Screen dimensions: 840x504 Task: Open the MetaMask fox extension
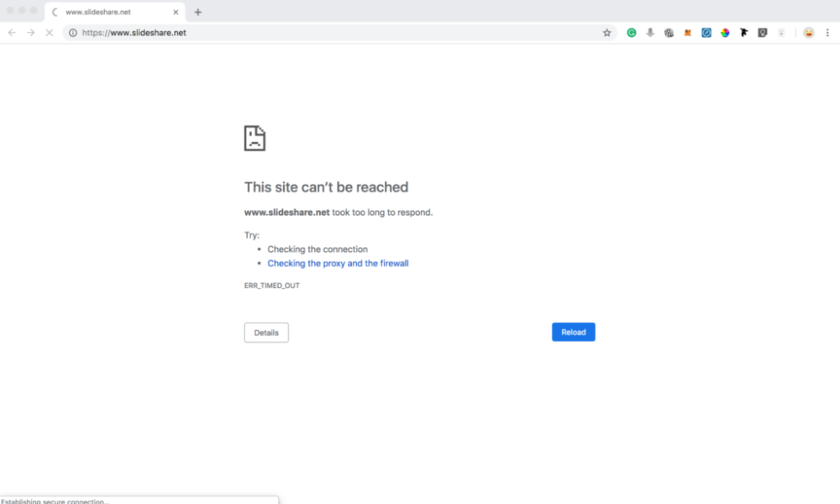(687, 33)
